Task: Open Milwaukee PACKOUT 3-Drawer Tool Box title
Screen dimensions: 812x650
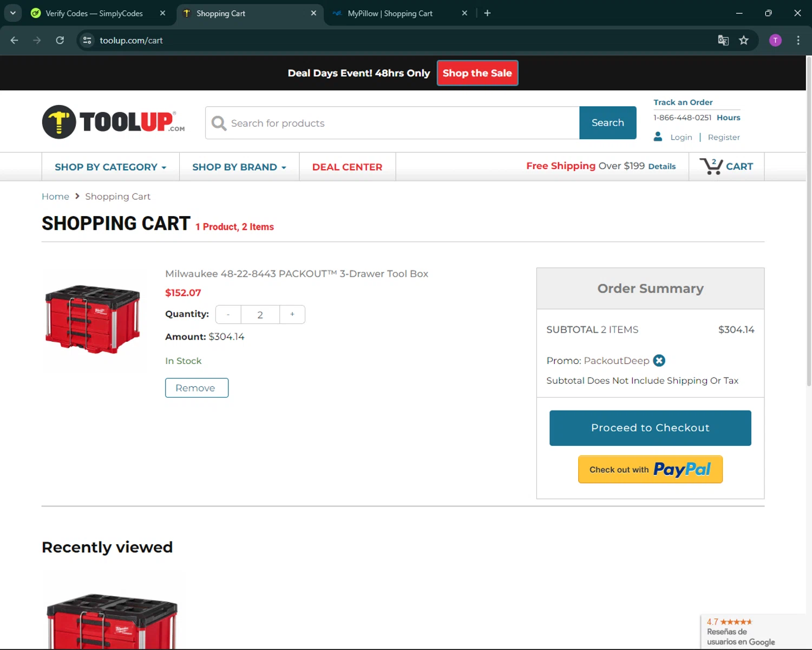Action: tap(297, 274)
